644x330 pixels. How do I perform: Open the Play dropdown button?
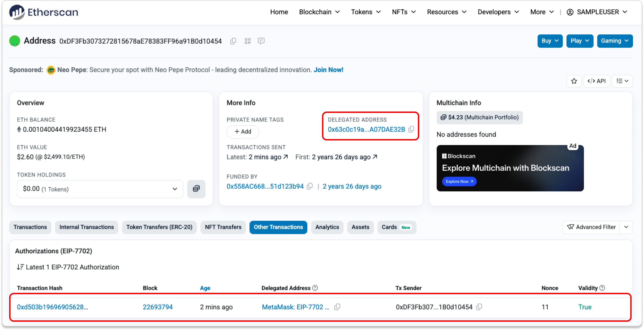(x=580, y=41)
